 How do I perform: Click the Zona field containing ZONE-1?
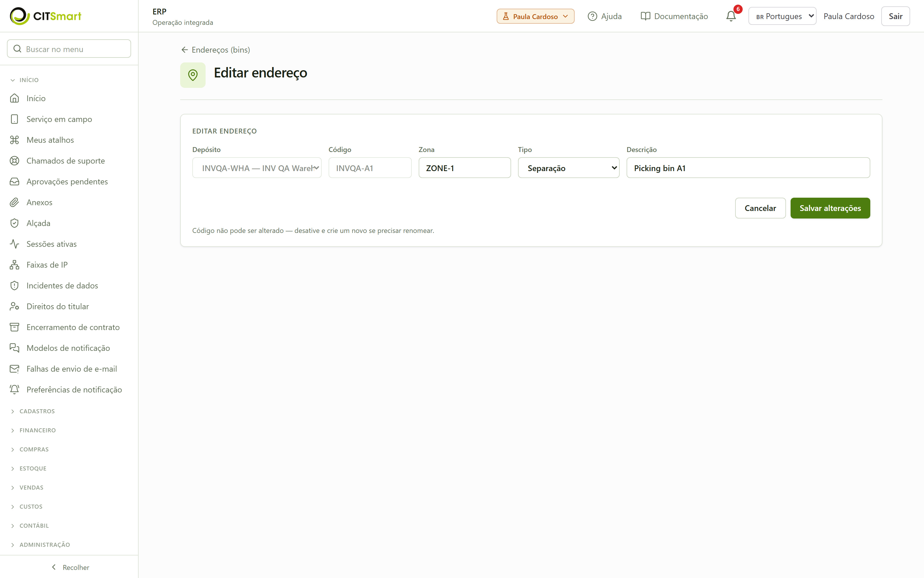pyautogui.click(x=465, y=168)
